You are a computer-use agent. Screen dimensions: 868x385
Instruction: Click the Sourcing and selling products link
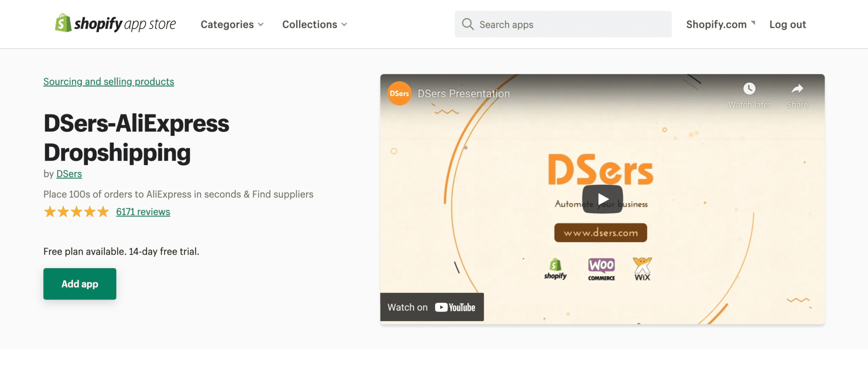pyautogui.click(x=108, y=81)
